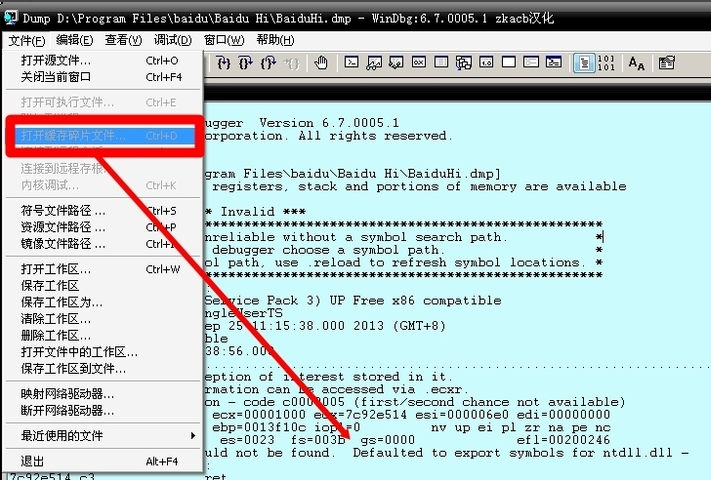The width and height of the screenshot is (711, 480).
Task: Choose 断开网络驱动器... entry
Action: point(103,411)
